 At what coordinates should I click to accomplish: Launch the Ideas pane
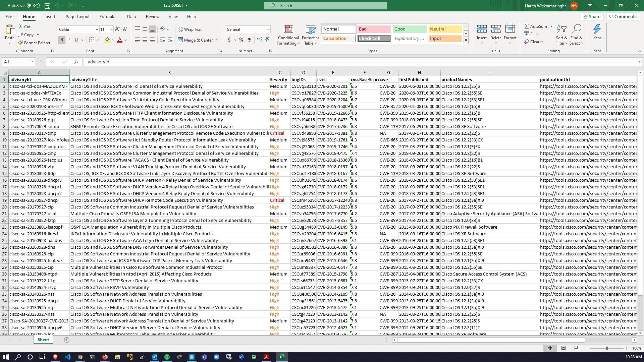pos(596,33)
